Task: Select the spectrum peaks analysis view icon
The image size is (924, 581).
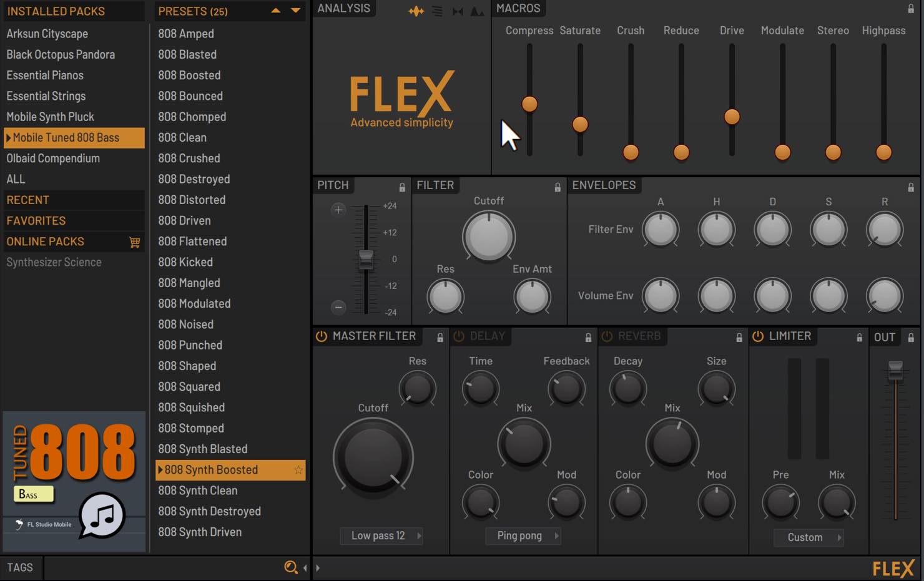Action: coord(477,11)
